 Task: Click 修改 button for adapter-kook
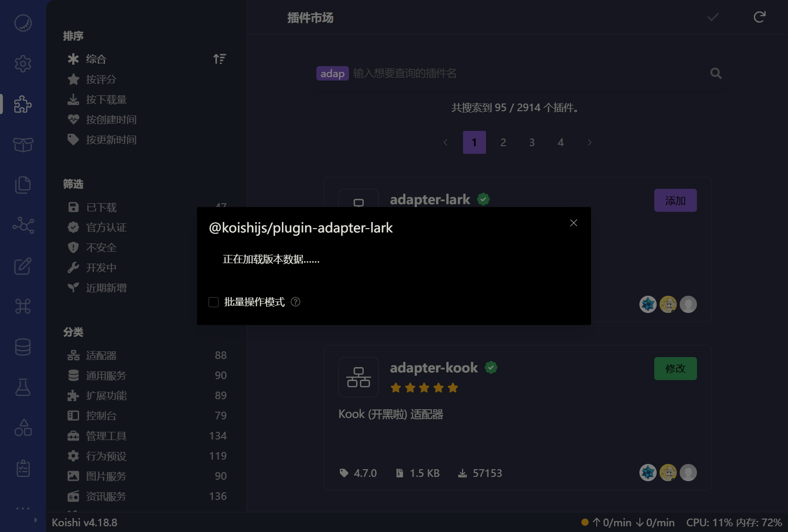[x=675, y=369]
